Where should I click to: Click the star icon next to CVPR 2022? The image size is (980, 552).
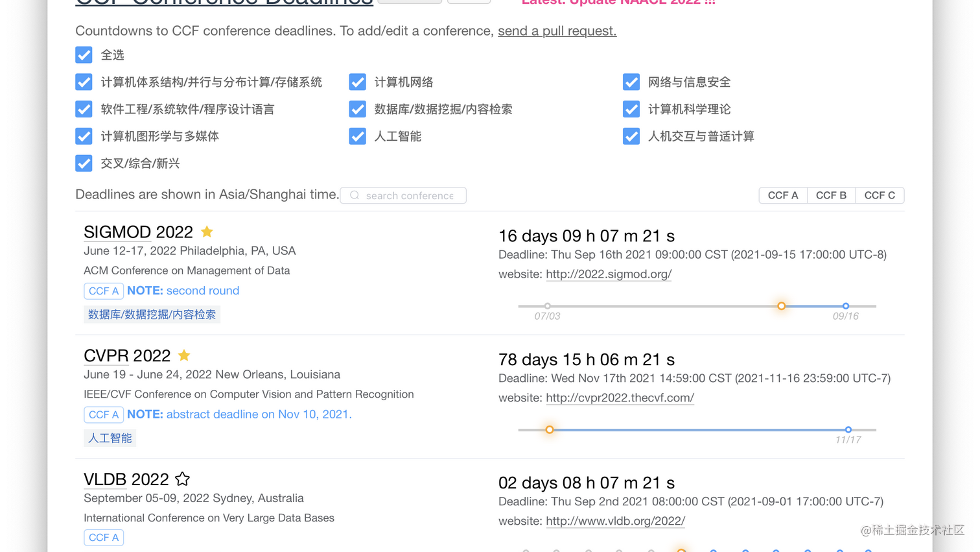point(183,355)
